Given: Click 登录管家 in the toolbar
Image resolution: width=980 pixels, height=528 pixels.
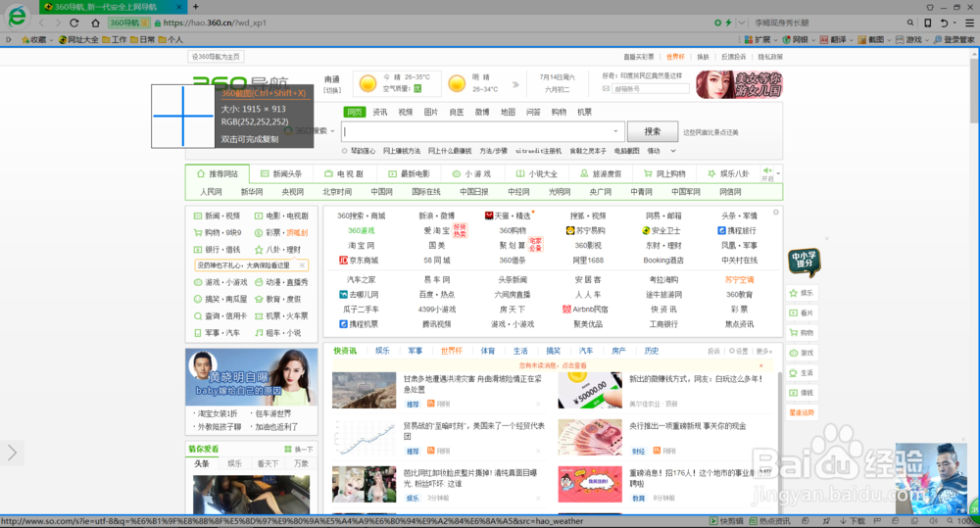Looking at the screenshot, I should coord(954,39).
